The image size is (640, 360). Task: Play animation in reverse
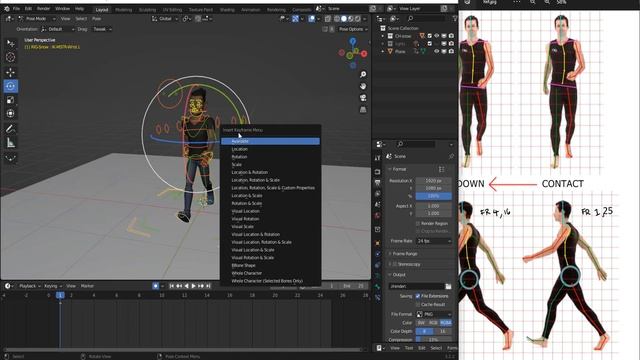point(187,286)
